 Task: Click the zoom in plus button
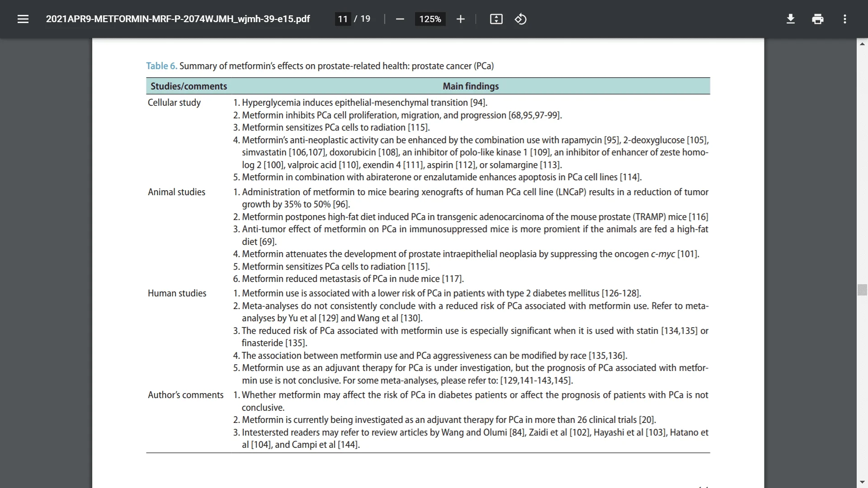(x=460, y=19)
